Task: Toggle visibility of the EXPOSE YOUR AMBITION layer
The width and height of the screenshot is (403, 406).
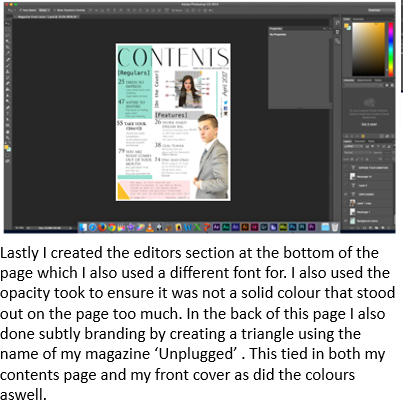Action: coord(345,168)
